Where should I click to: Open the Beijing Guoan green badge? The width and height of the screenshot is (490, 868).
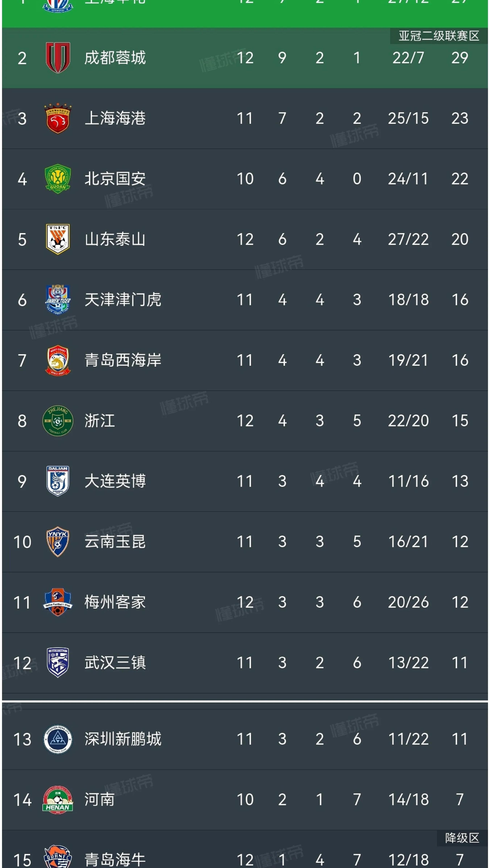coord(58,179)
